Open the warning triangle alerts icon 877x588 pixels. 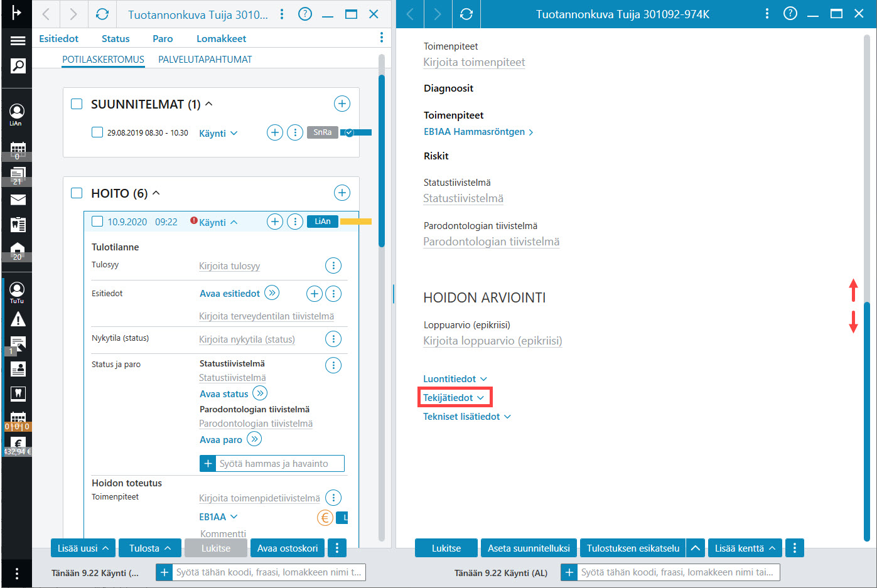pos(18,319)
